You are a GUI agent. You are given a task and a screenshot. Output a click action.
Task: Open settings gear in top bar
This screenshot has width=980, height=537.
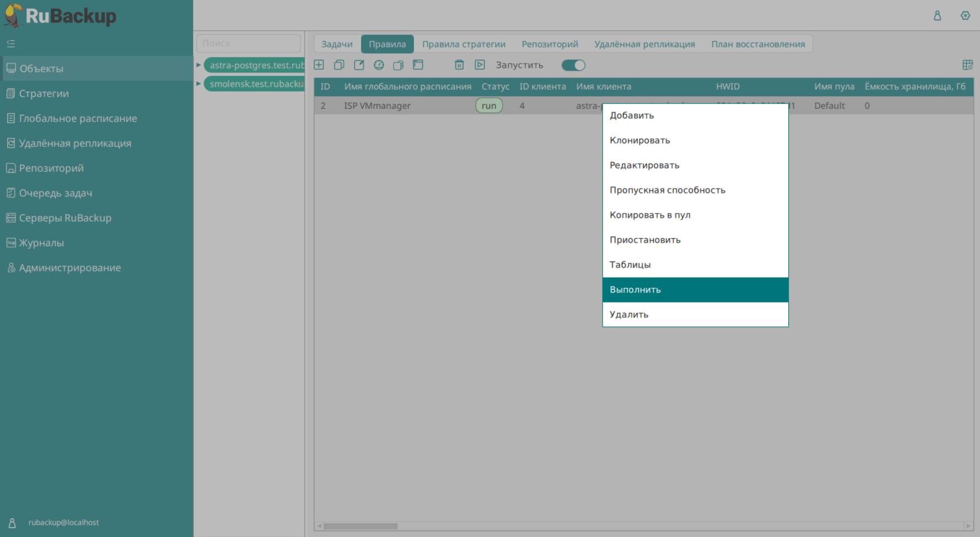pos(965,15)
